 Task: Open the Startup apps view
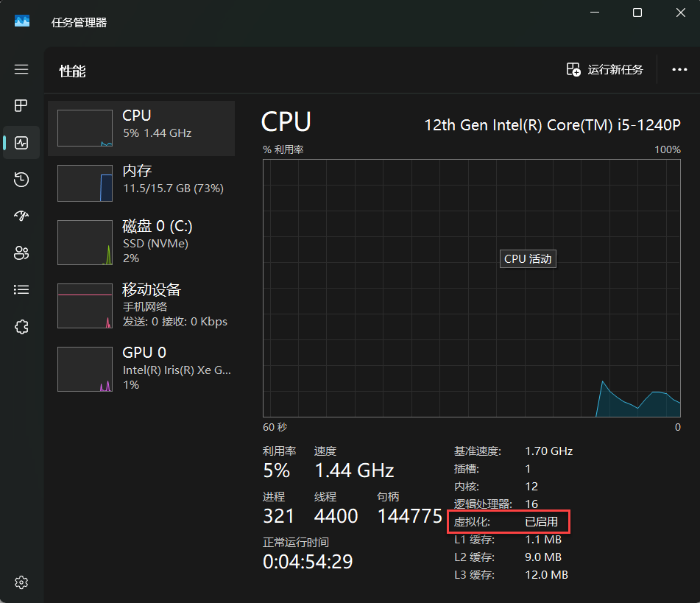[21, 216]
